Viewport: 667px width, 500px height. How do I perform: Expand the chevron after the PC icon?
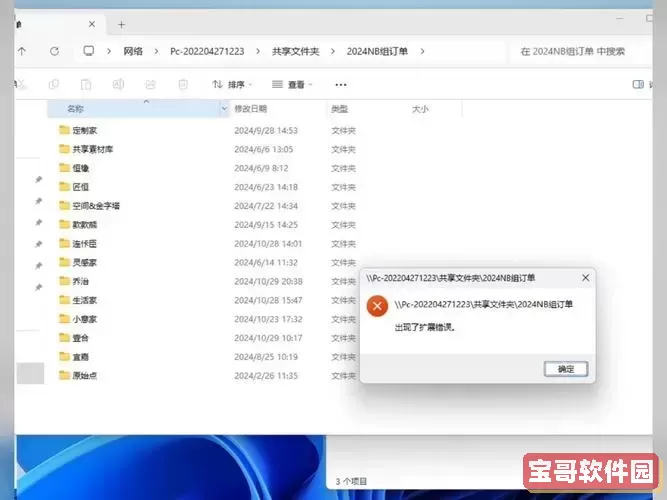pos(109,51)
